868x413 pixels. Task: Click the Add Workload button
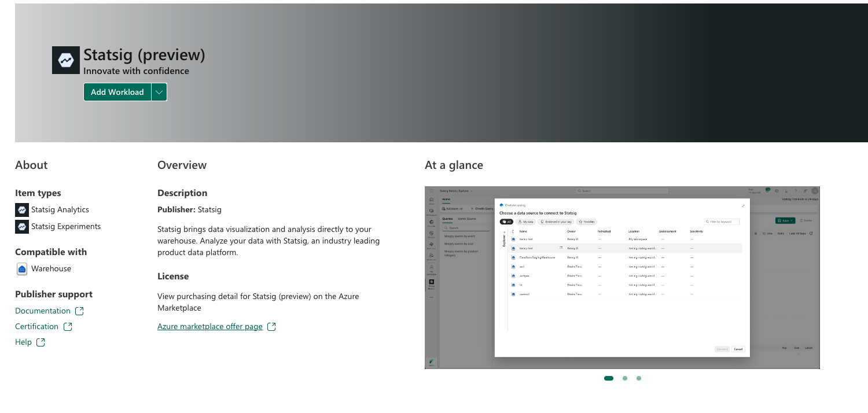click(117, 92)
